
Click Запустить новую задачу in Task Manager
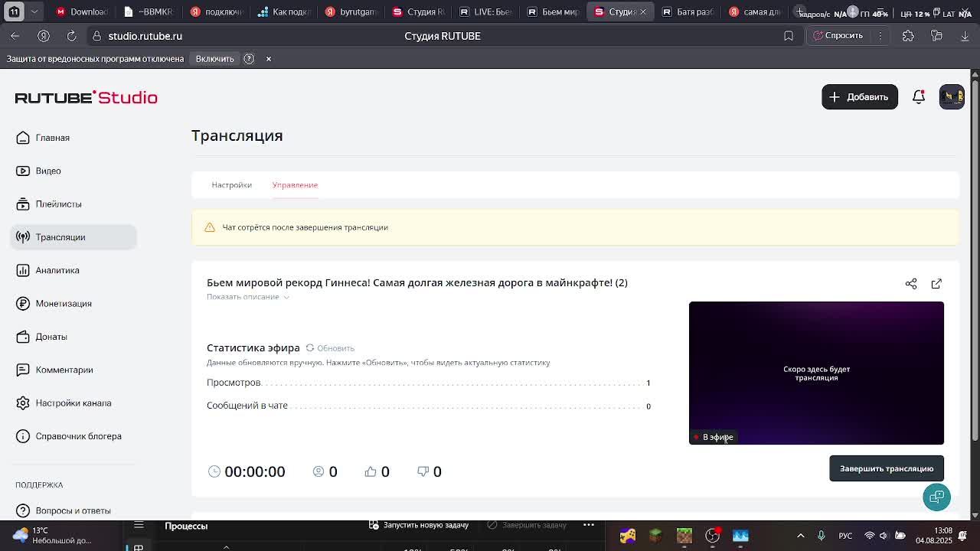click(419, 525)
